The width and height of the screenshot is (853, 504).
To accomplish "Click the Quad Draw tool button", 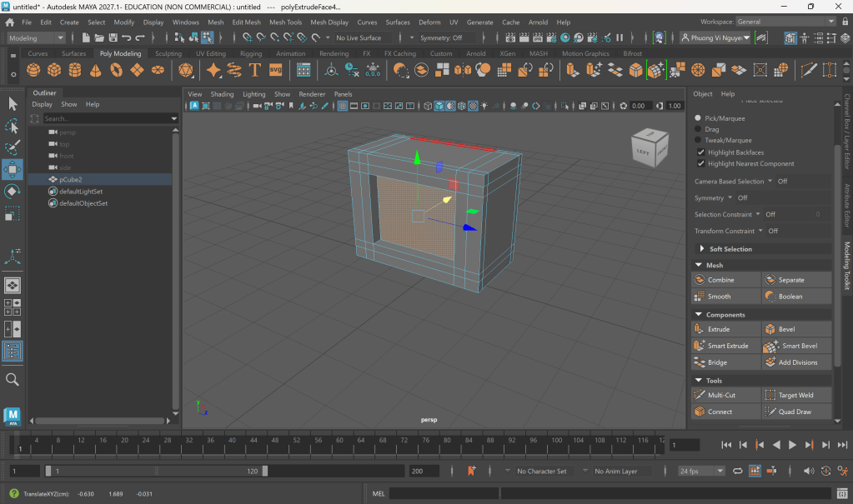I will (x=797, y=412).
